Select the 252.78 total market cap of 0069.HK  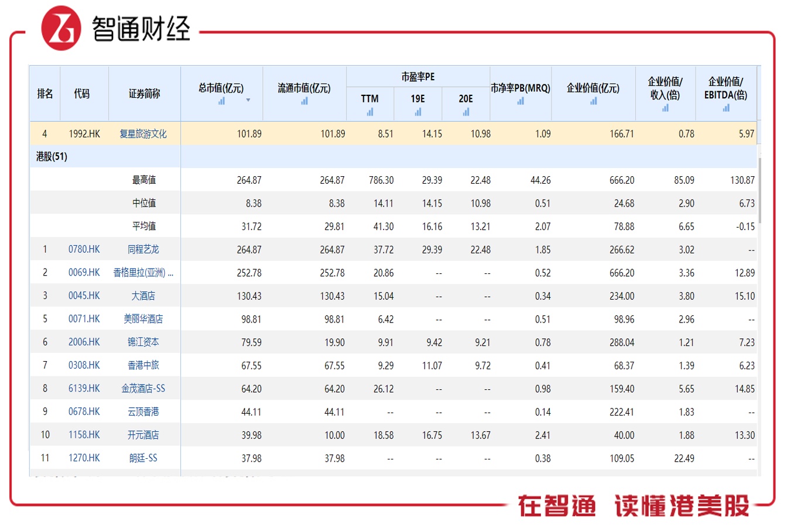[249, 273]
